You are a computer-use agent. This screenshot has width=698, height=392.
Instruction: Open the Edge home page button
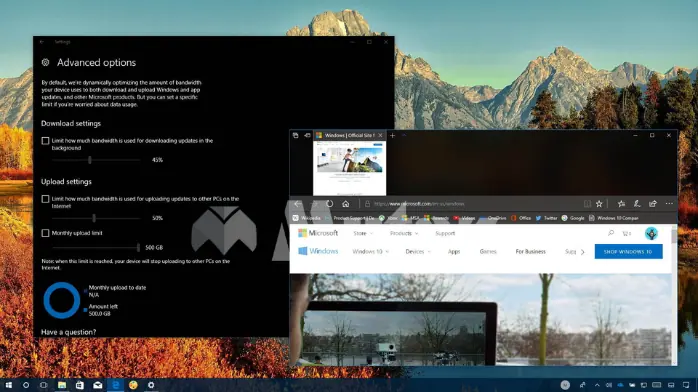tap(345, 204)
